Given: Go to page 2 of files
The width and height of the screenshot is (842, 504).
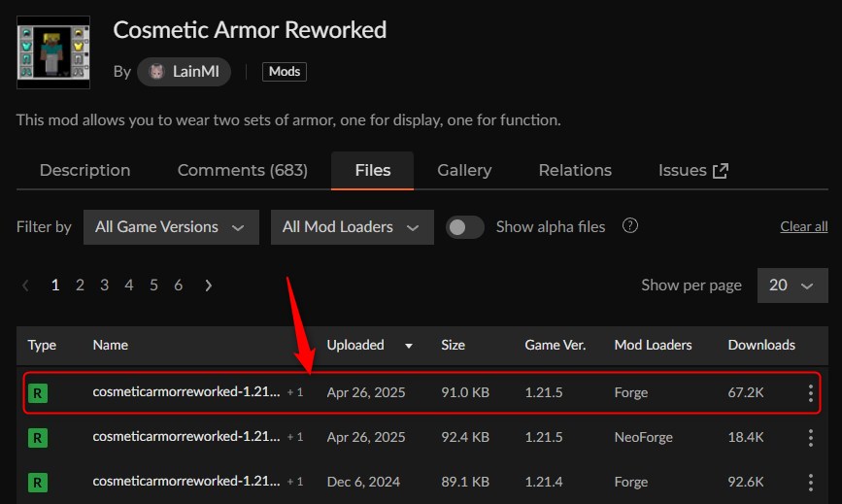Looking at the screenshot, I should point(80,285).
